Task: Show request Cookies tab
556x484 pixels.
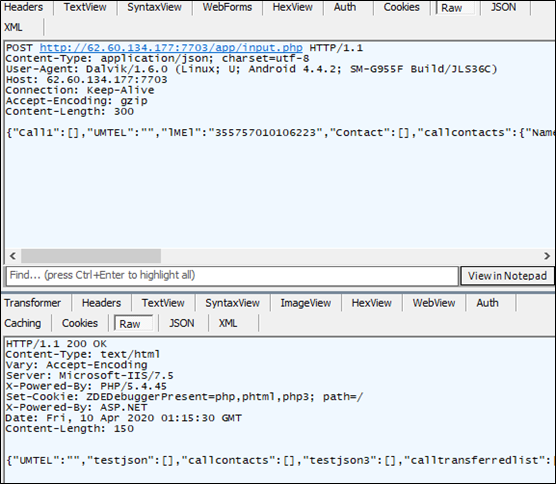Action: tap(401, 7)
